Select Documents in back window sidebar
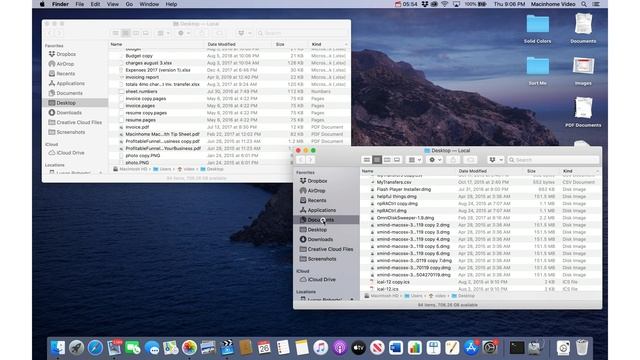This screenshot has height=360, width=640. [69, 93]
